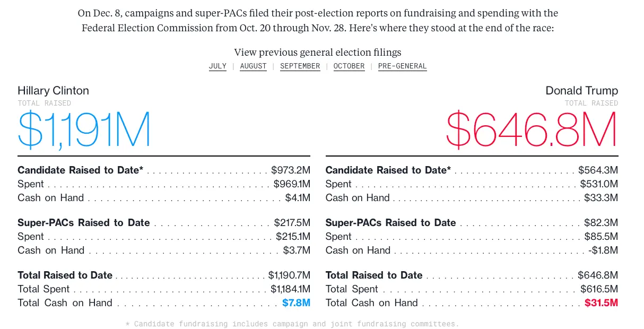
Task: Click Clinton's $1,184.1M total spent value
Action: [290, 289]
